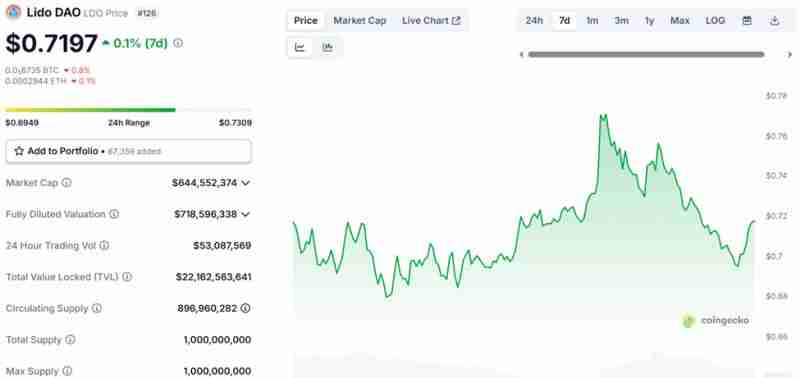Select the 24h time range
Image resolution: width=800 pixels, height=378 pixels.
coord(534,21)
